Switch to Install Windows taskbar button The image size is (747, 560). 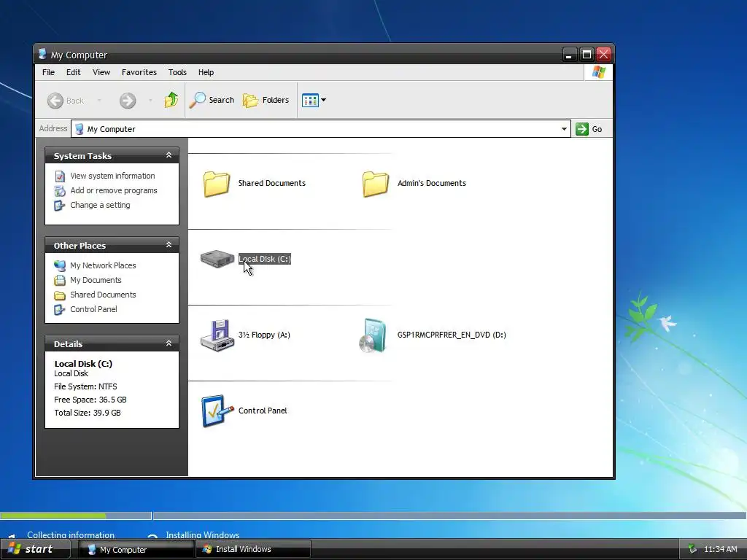click(x=253, y=550)
